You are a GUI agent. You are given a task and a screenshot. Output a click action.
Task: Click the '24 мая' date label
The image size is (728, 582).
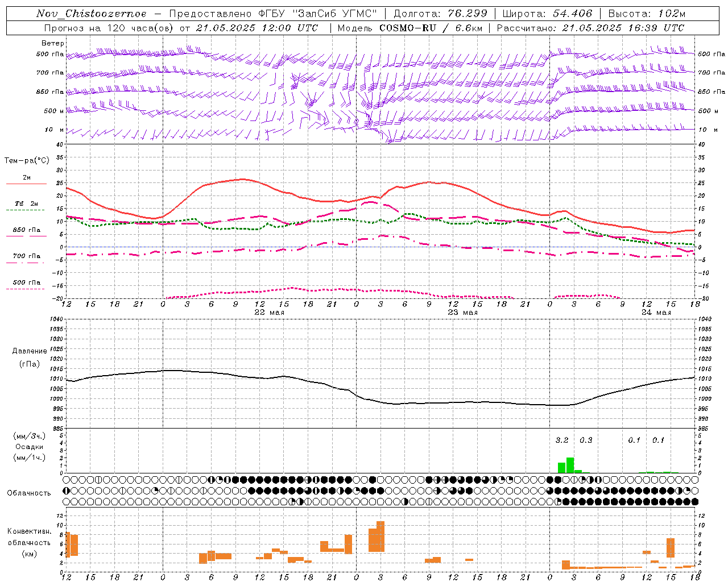point(656,313)
